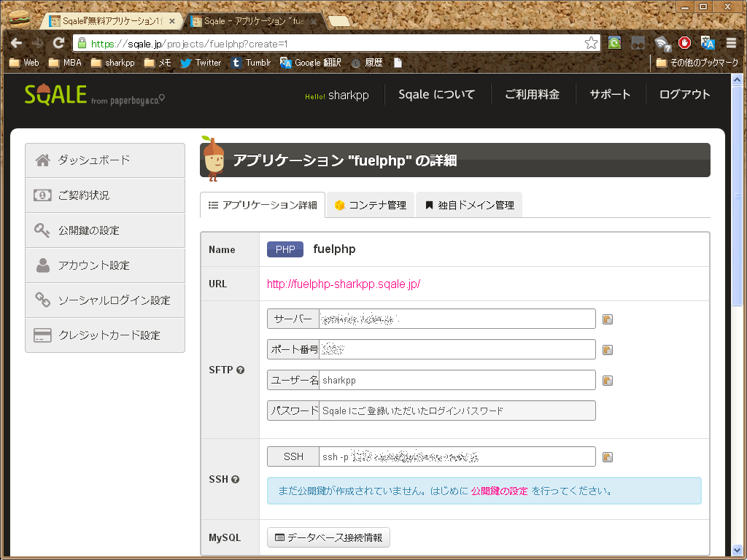Click the SSH help question mark icon
The height and width of the screenshot is (560, 747).
(x=236, y=479)
